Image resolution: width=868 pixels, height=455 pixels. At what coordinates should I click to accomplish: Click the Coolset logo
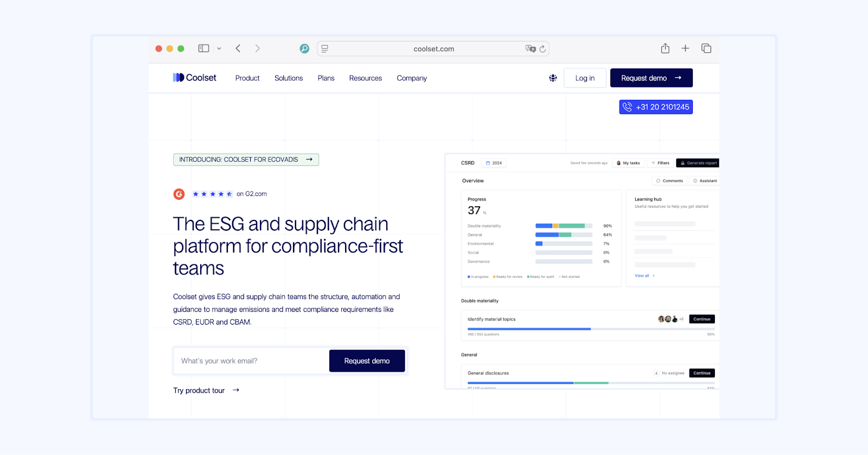pyautogui.click(x=195, y=78)
